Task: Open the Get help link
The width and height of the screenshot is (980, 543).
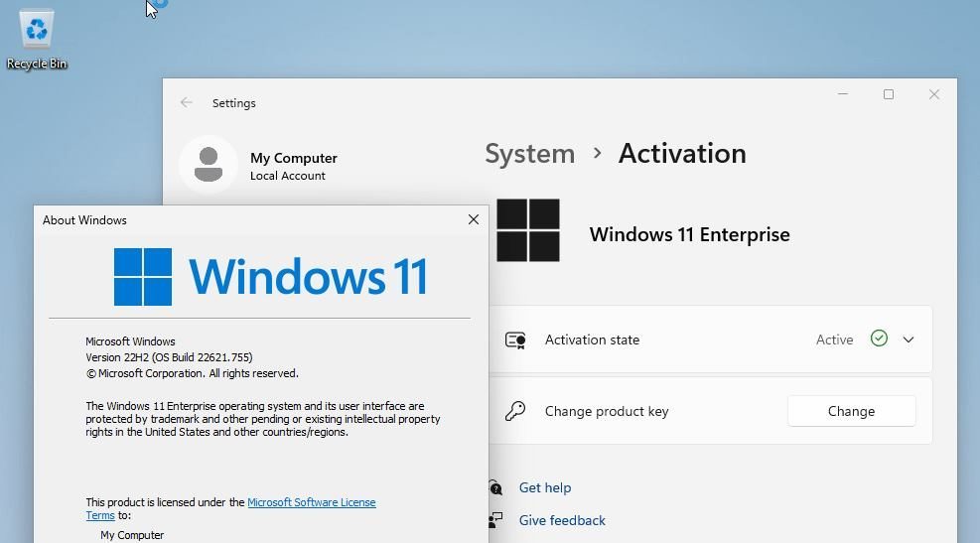Action: pos(545,487)
